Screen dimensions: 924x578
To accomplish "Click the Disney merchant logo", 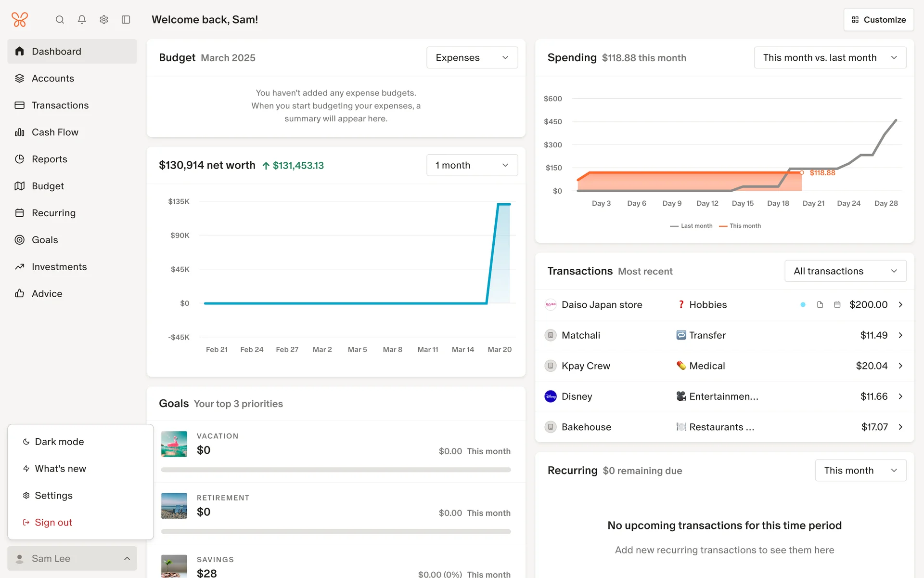I will [x=551, y=396].
